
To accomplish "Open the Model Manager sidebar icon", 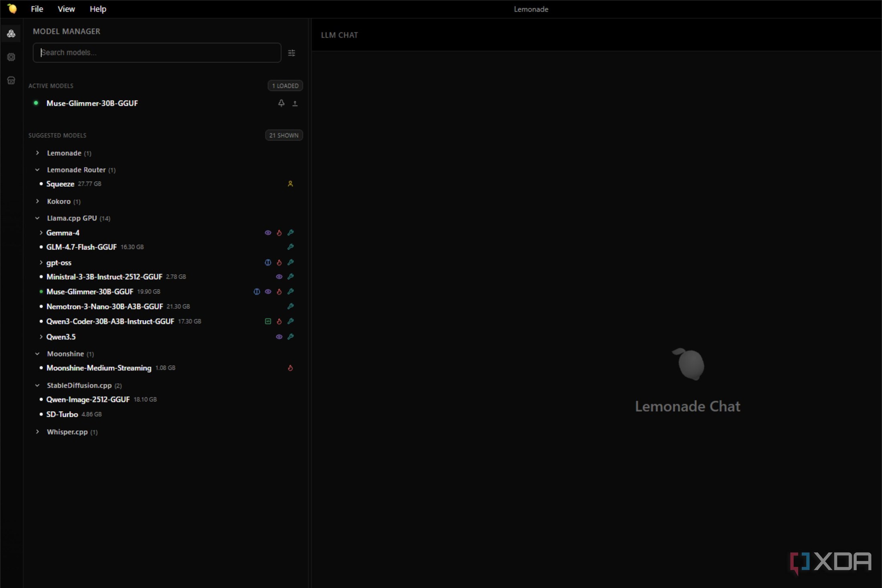I will point(11,34).
